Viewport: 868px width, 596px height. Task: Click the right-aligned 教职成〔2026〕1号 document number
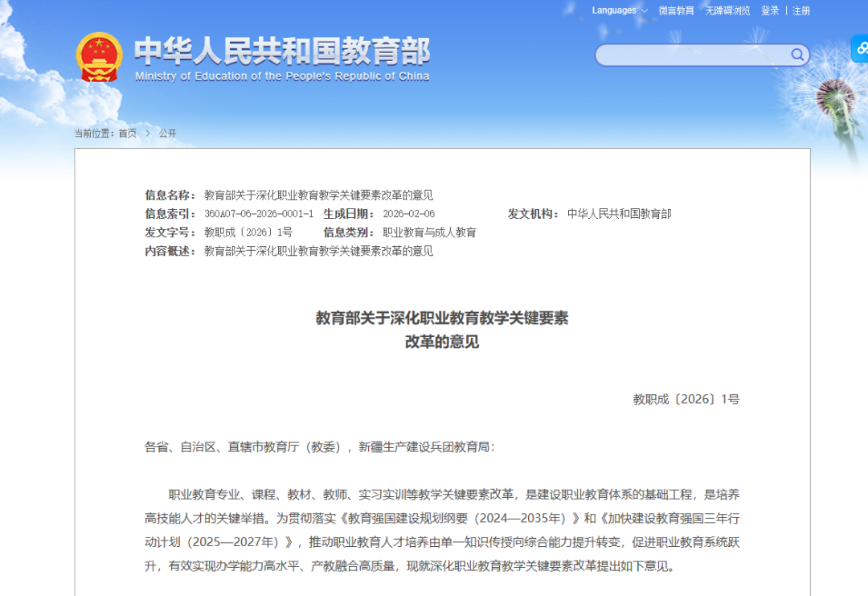click(x=686, y=399)
